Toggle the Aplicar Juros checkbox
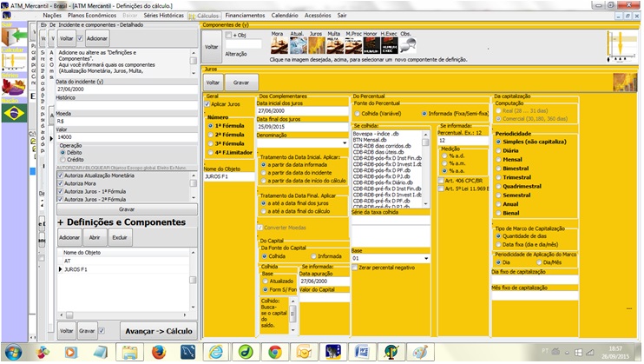The height and width of the screenshot is (364, 644). [207, 103]
